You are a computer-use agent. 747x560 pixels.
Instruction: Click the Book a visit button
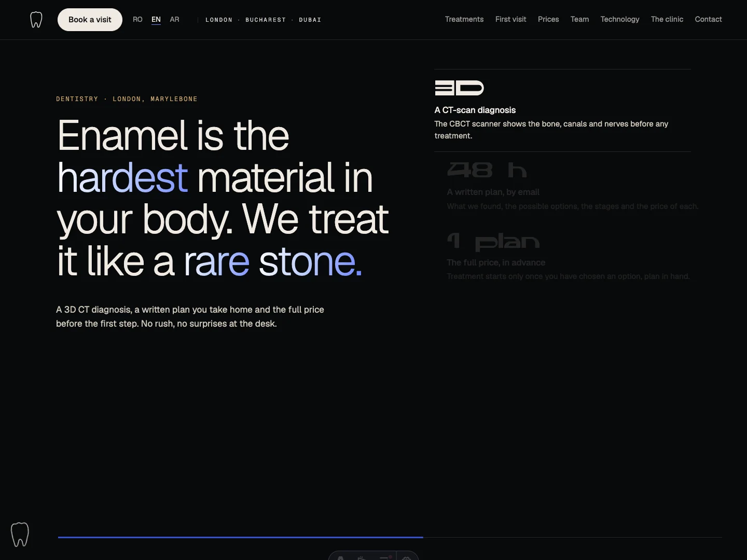tap(90, 20)
